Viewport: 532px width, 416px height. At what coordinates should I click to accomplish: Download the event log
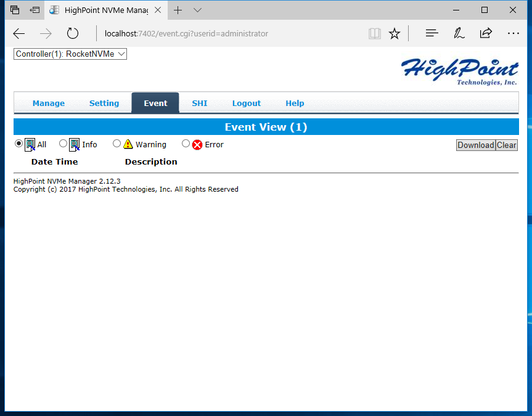click(476, 145)
